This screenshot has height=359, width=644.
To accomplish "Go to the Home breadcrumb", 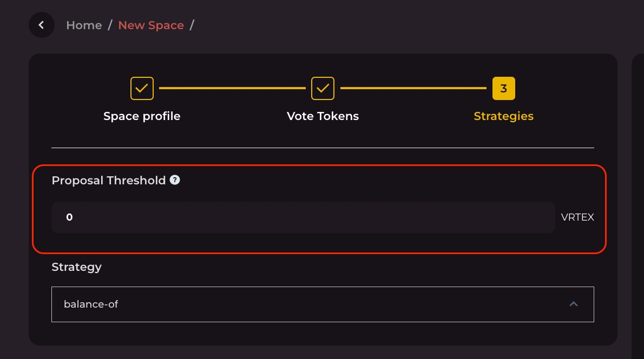I will click(x=84, y=25).
